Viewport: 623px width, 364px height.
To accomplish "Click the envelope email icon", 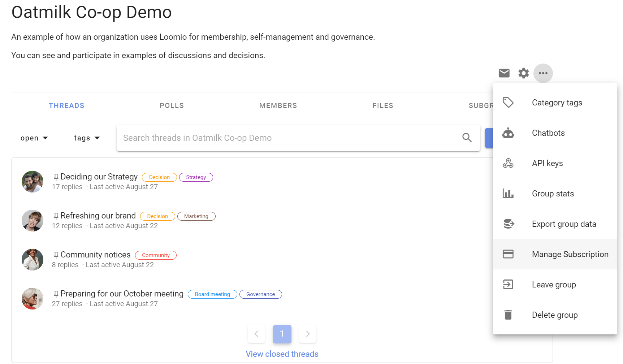I will [x=504, y=73].
